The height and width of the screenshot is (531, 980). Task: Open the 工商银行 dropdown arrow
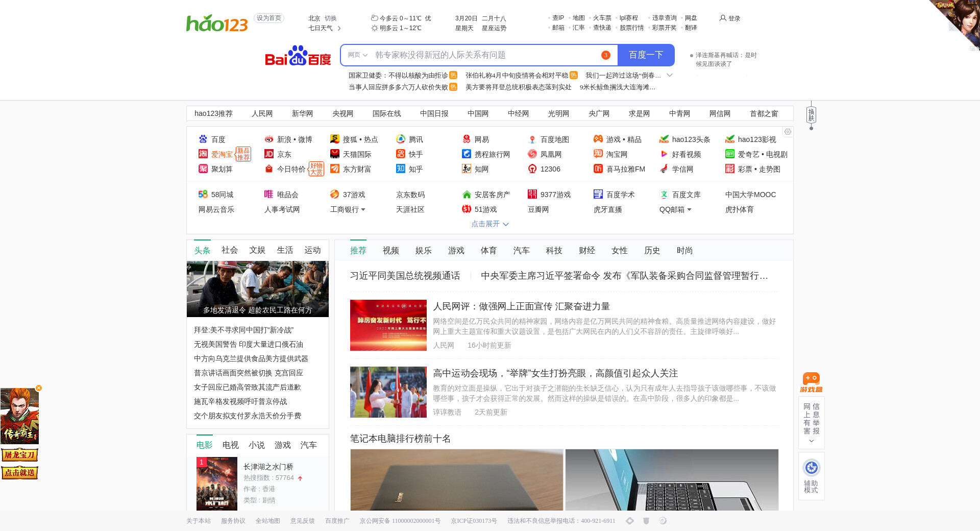click(363, 210)
